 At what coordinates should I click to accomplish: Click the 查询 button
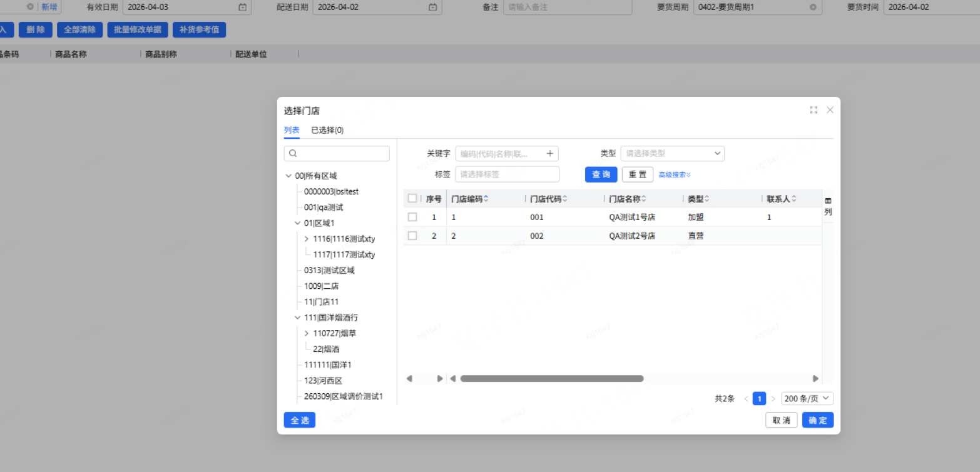[x=601, y=174]
